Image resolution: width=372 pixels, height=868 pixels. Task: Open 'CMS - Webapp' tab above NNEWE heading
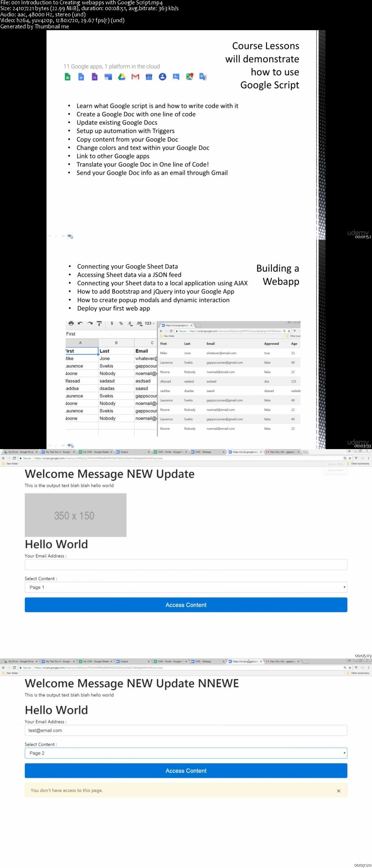(208, 661)
